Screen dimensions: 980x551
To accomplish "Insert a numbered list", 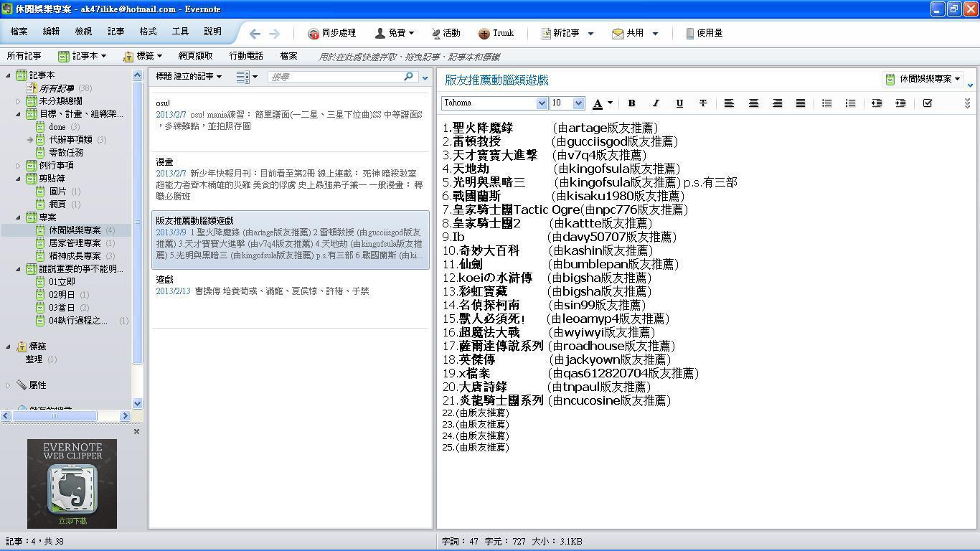I will coord(850,103).
